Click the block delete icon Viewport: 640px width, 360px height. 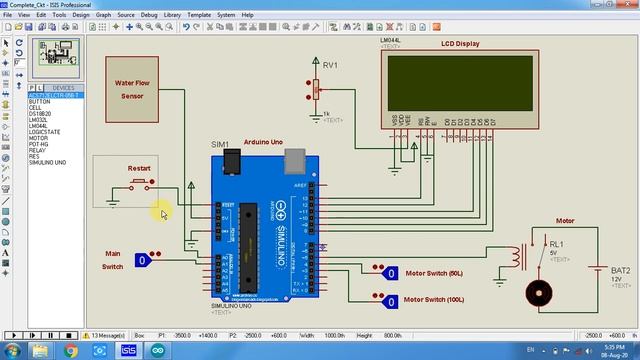click(x=273, y=27)
